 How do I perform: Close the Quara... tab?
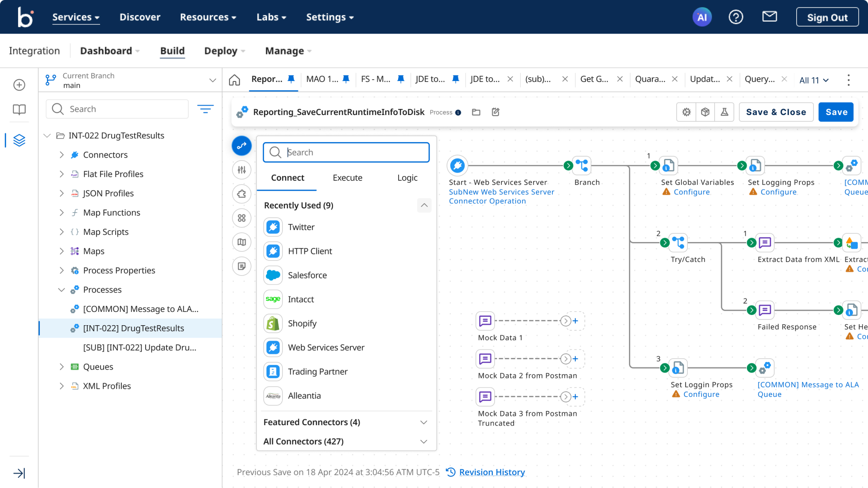(674, 79)
